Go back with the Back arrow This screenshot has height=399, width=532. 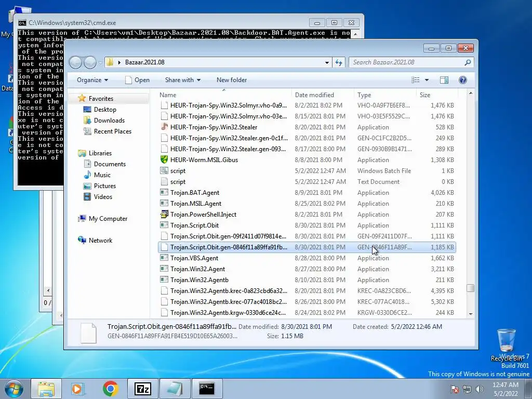tap(75, 62)
